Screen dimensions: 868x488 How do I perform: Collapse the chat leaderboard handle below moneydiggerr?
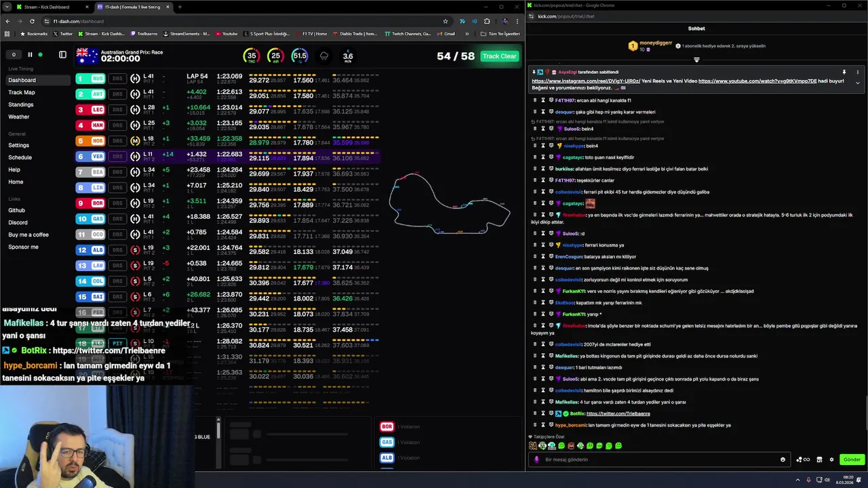point(696,60)
